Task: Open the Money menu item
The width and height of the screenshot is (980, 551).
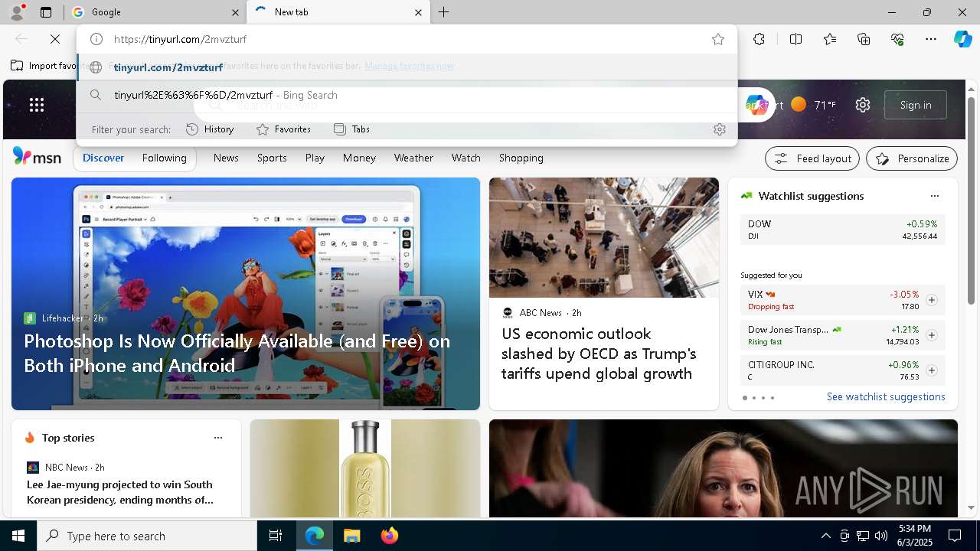Action: pyautogui.click(x=359, y=158)
